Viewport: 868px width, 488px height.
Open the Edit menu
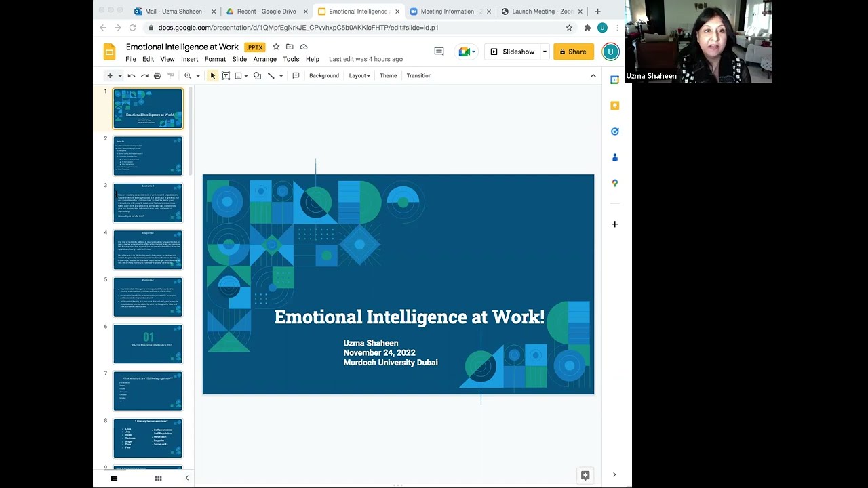pyautogui.click(x=148, y=59)
